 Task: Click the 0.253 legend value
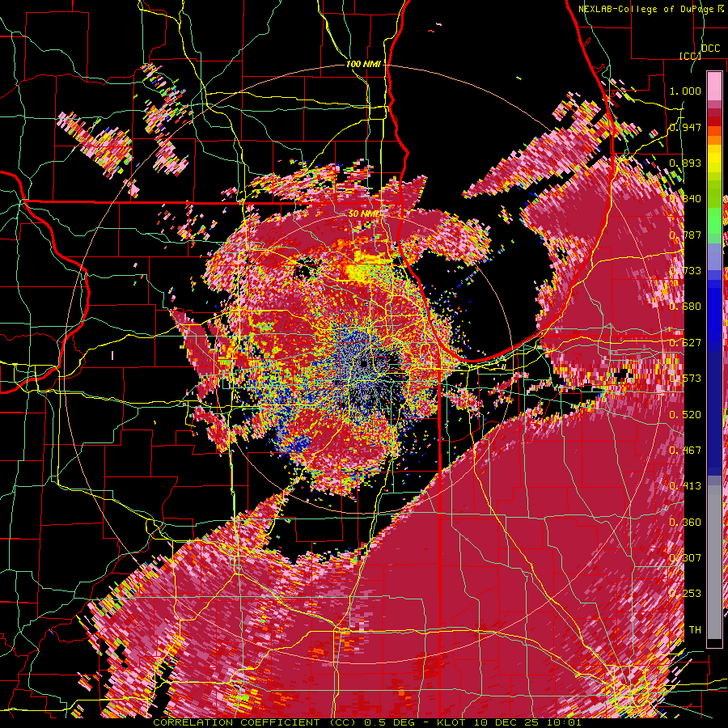pyautogui.click(x=685, y=594)
